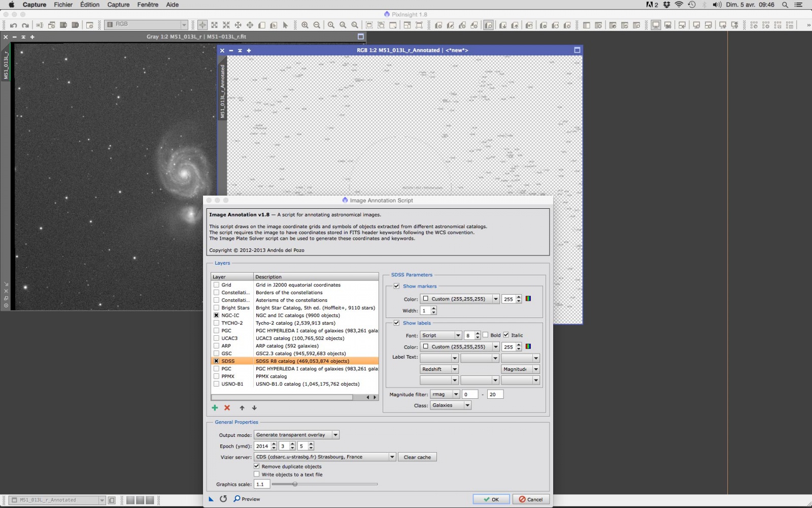The image size is (812, 508).
Task: Select the USNO-B1 layer row
Action: 295,384
